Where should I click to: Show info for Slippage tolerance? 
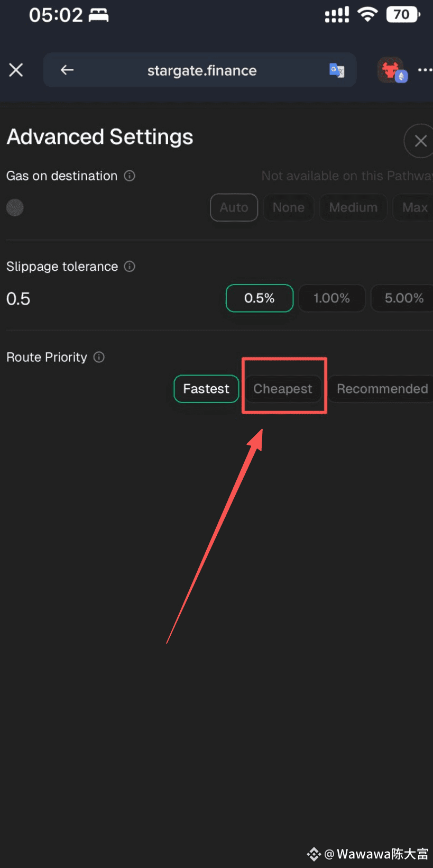pos(130,266)
